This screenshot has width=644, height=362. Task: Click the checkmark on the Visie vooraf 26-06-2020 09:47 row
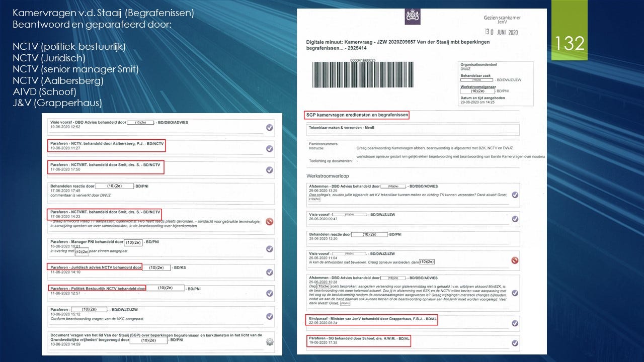tap(515, 219)
